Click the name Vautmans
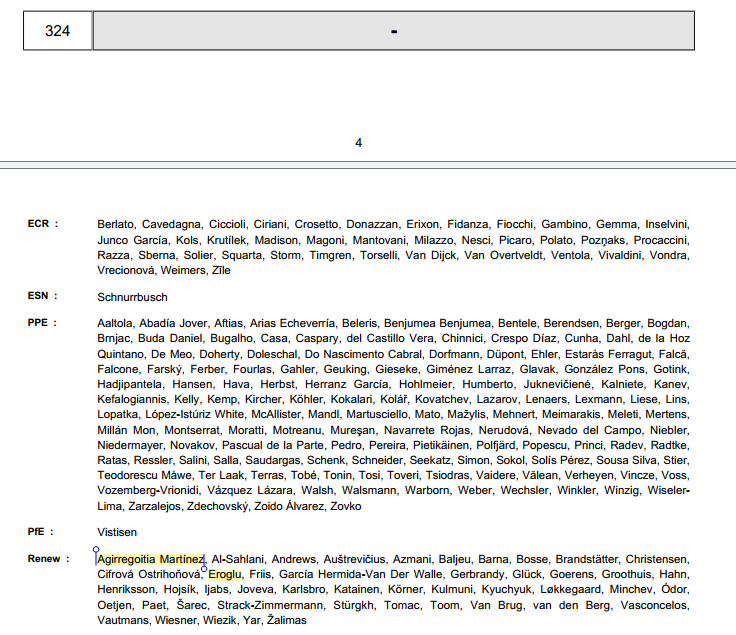This screenshot has width=736, height=635. tap(122, 620)
